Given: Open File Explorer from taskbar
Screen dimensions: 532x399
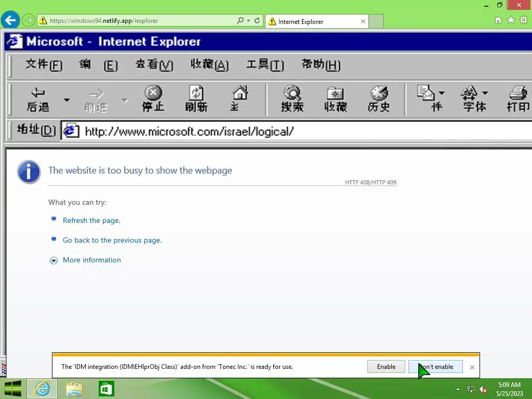Looking at the screenshot, I should [74, 389].
